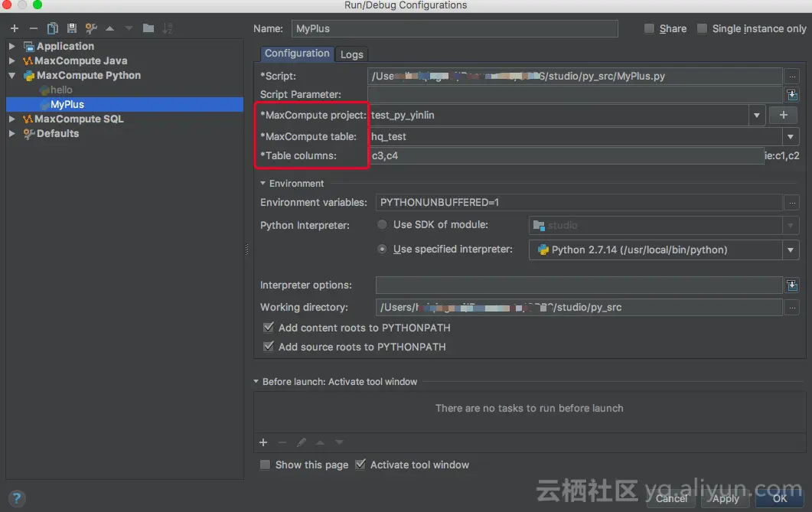Screen dimensions: 812x512
Task: Edit before launch task pencil icon
Action: [302, 442]
